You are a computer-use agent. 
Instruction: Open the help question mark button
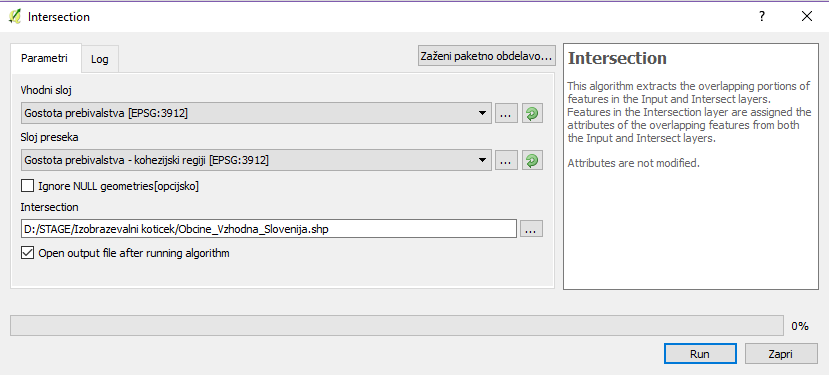762,16
